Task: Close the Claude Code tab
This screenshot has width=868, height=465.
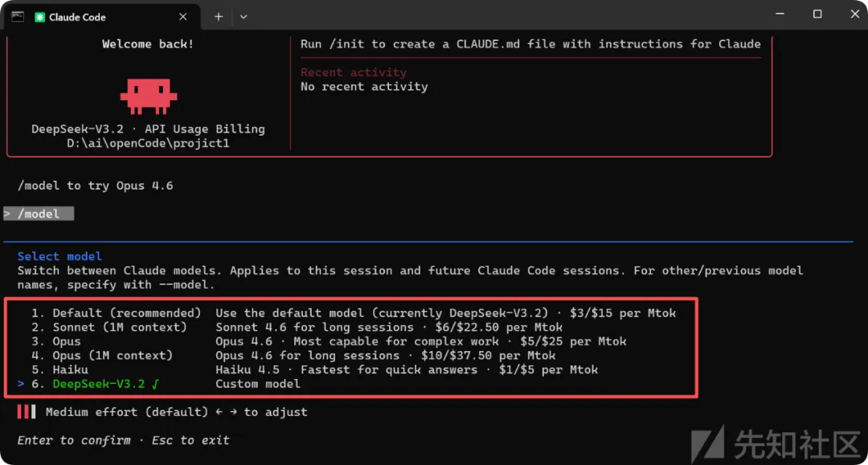Action: click(x=183, y=17)
